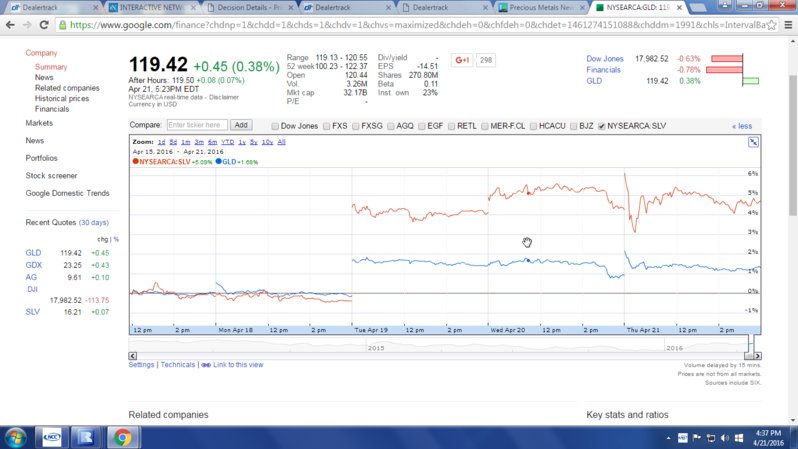798x449 pixels.
Task: Open Related companies in sidebar
Action: coord(67,88)
